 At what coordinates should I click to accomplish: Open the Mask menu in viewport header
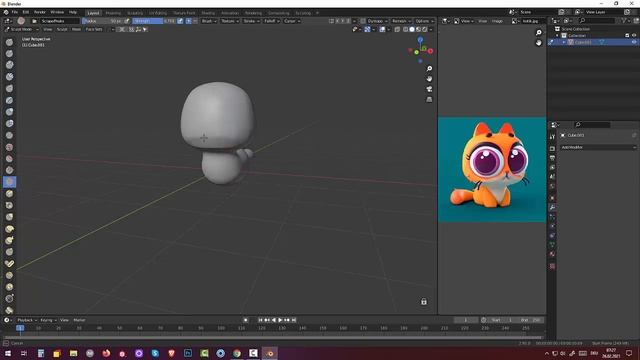[76, 29]
